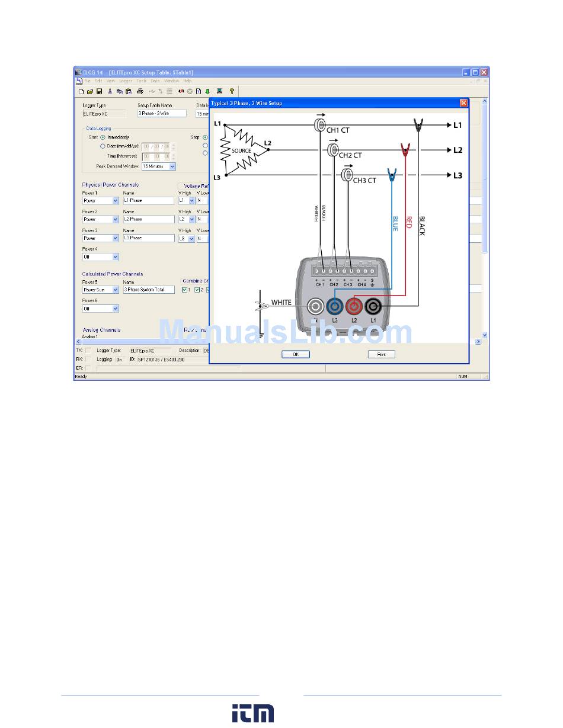Click the Setup Table Name input field
The image size is (563, 728).
coord(162,114)
